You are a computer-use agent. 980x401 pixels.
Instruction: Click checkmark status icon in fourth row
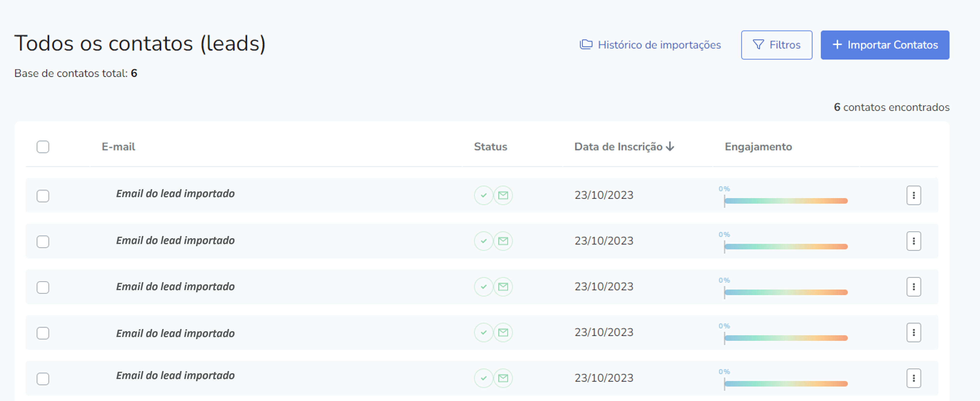(x=483, y=332)
